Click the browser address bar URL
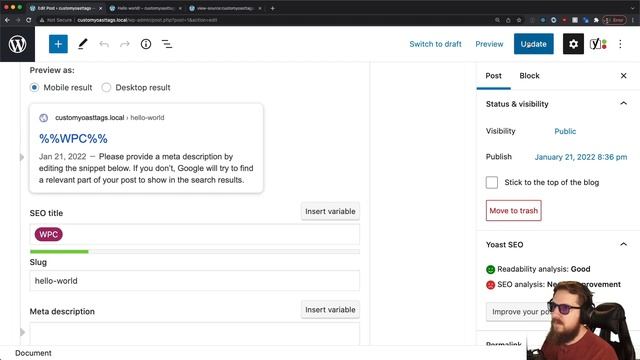The height and width of the screenshot is (360, 640). pyautogui.click(x=147, y=20)
